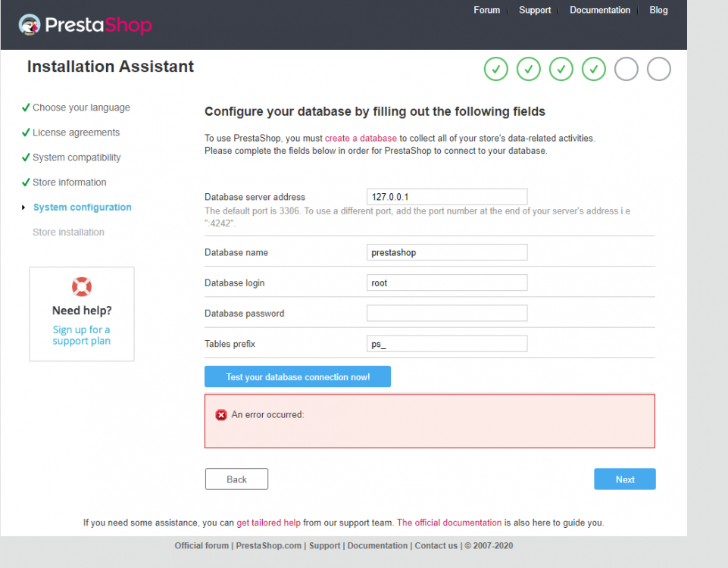Click the Next button

(625, 479)
